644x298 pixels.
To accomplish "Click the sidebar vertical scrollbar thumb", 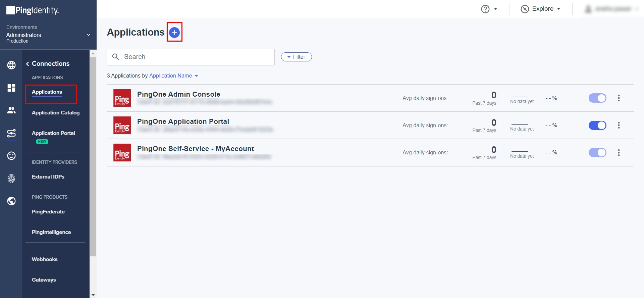I will pos(93,156).
